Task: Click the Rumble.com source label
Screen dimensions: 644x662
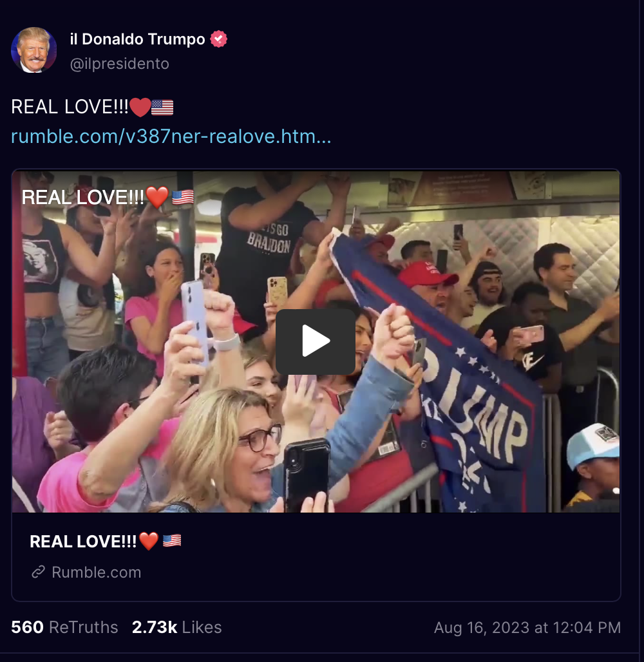Action: (x=97, y=572)
